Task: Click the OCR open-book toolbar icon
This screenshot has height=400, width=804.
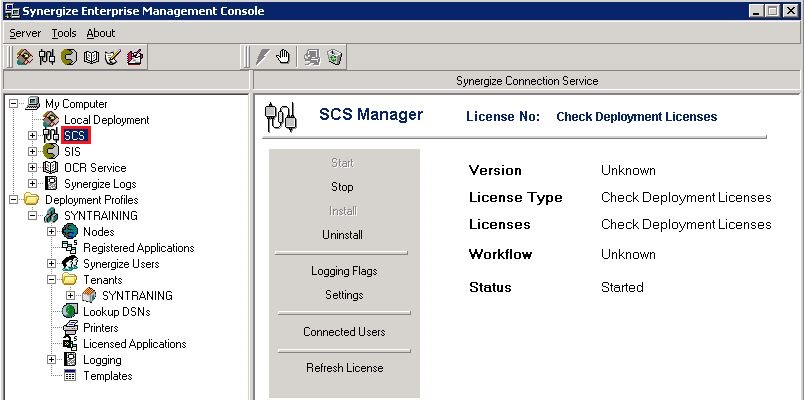Action: click(91, 57)
